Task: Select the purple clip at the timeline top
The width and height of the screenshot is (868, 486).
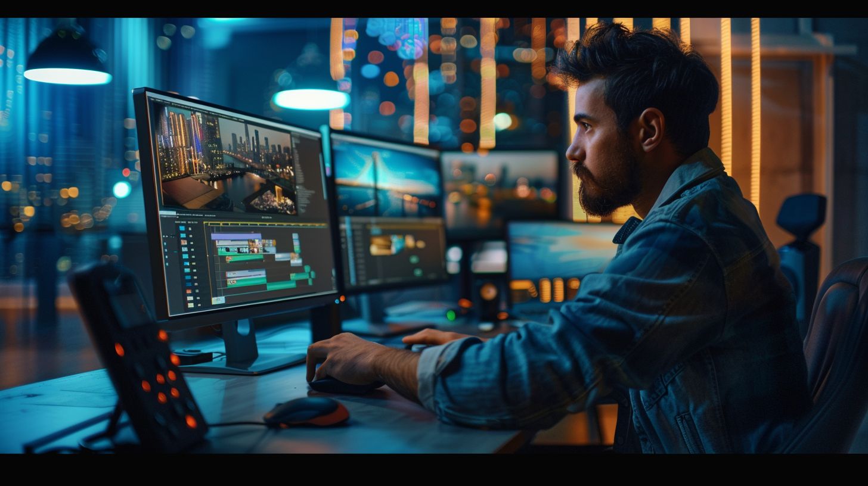Action: tap(236, 236)
